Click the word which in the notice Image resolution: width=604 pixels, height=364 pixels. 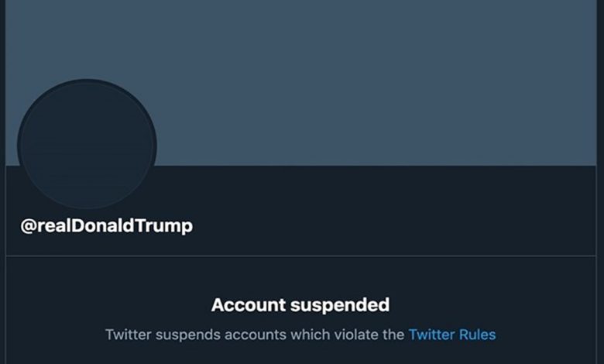(310, 335)
